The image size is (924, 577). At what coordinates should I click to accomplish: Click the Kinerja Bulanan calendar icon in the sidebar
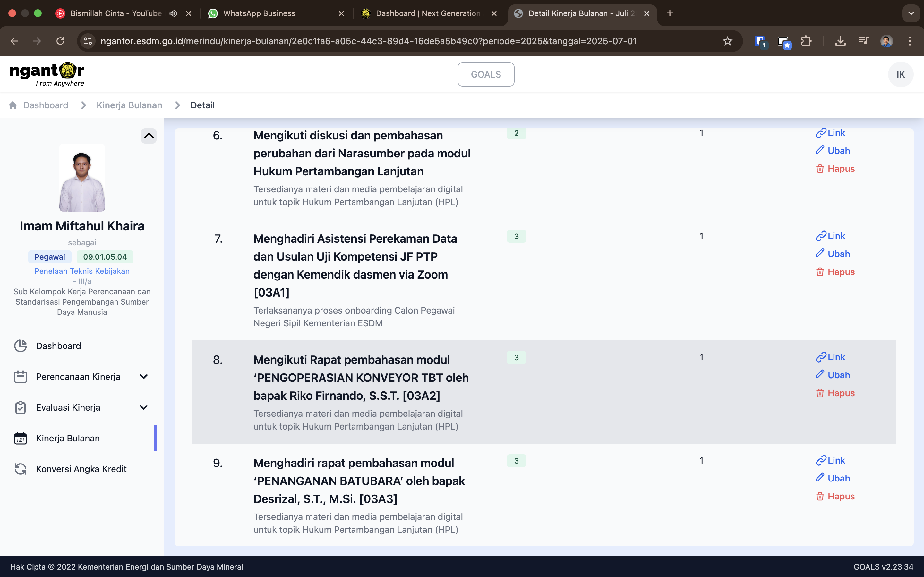pos(21,439)
